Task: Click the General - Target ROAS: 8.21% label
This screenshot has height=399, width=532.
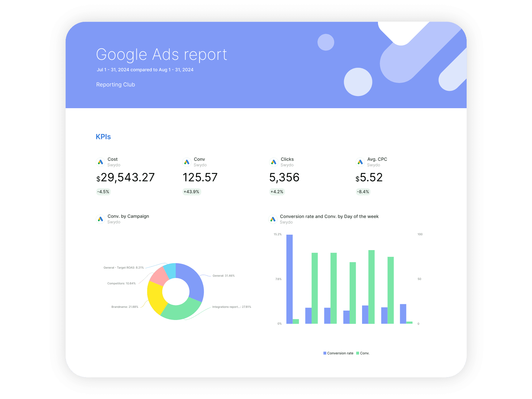Action: pos(123,268)
